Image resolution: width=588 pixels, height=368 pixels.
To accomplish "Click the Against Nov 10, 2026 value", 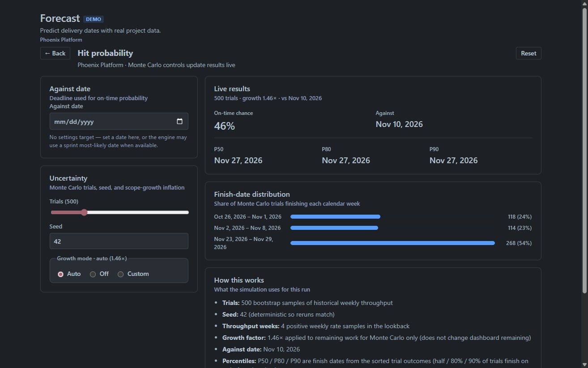I will 399,124.
